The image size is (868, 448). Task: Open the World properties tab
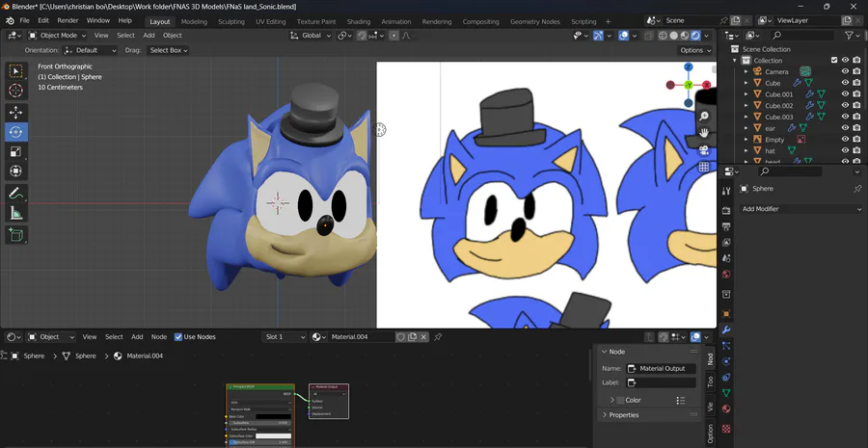coord(726,275)
